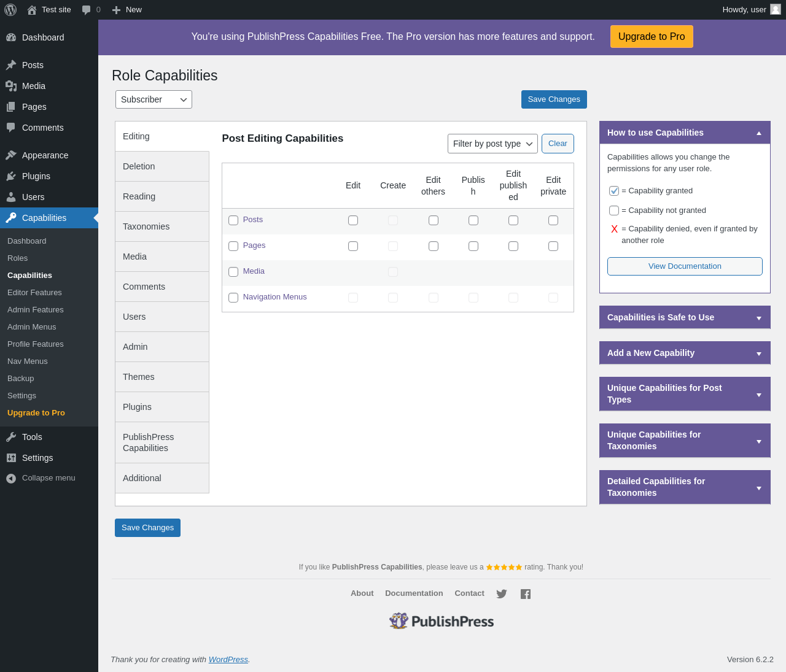Open the comments bubble icon in admin bar

pyautogui.click(x=86, y=10)
